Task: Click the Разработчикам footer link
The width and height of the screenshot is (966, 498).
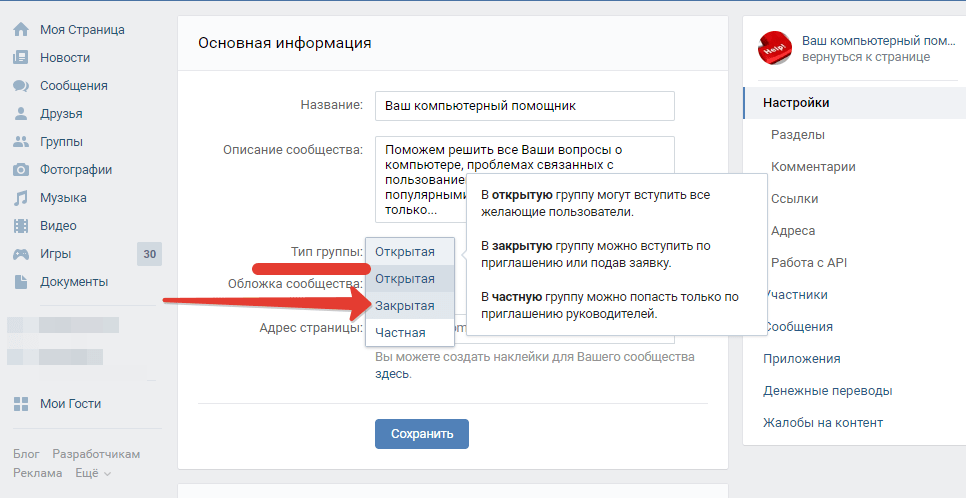Action: point(96,454)
